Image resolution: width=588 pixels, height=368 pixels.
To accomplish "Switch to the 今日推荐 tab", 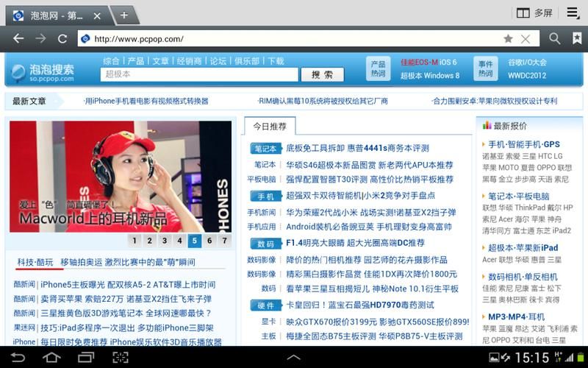I will (x=270, y=126).
